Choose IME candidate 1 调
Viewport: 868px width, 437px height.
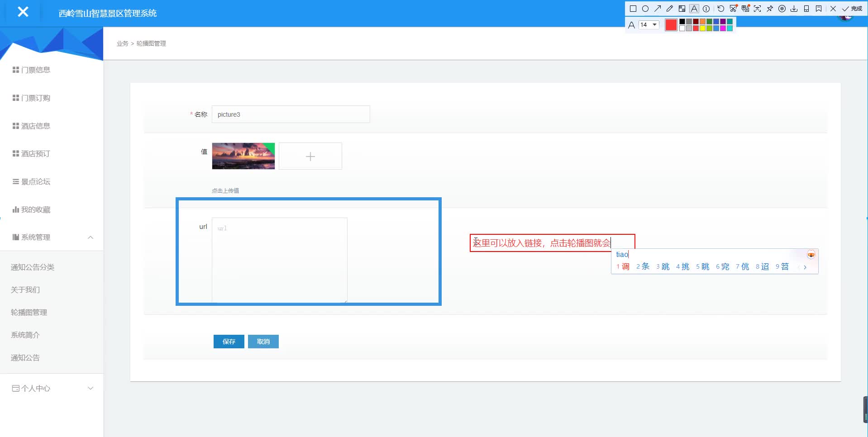623,266
